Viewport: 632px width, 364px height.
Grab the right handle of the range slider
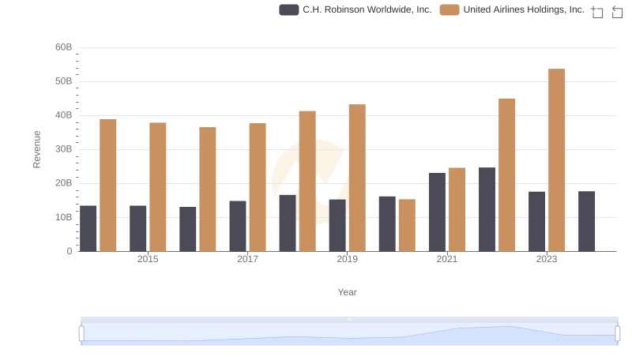pos(618,333)
